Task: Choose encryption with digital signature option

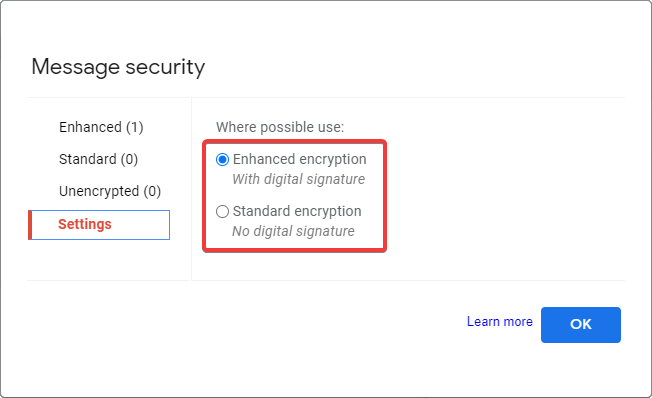Action: click(222, 159)
